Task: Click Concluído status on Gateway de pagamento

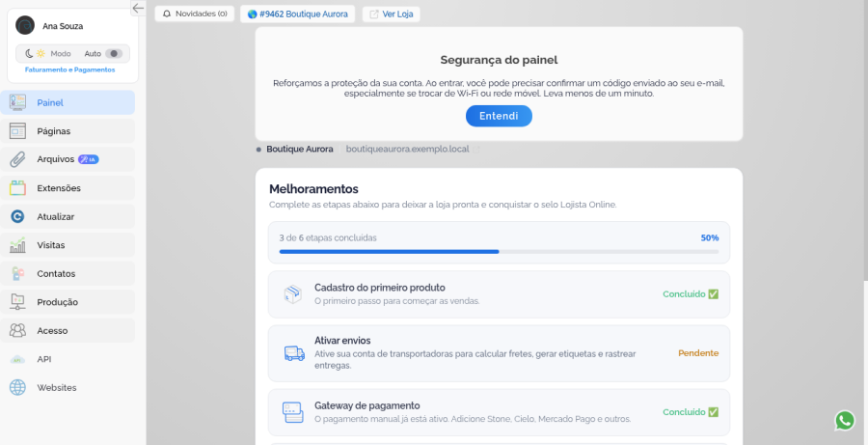Action: [x=691, y=412]
